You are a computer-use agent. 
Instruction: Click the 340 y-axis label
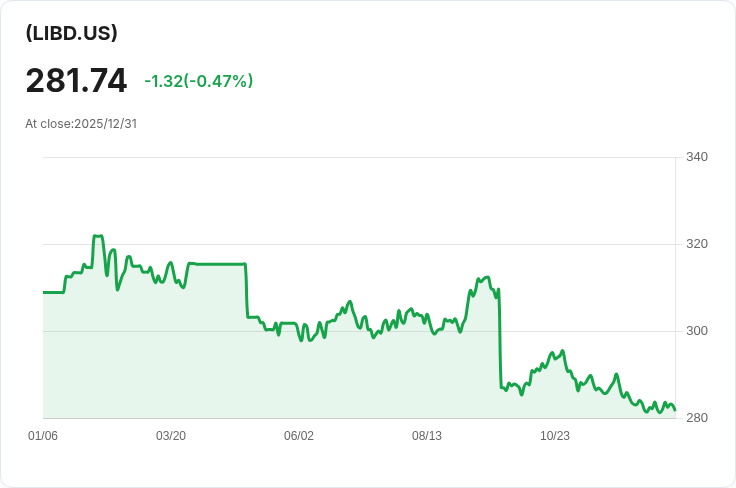pos(697,157)
